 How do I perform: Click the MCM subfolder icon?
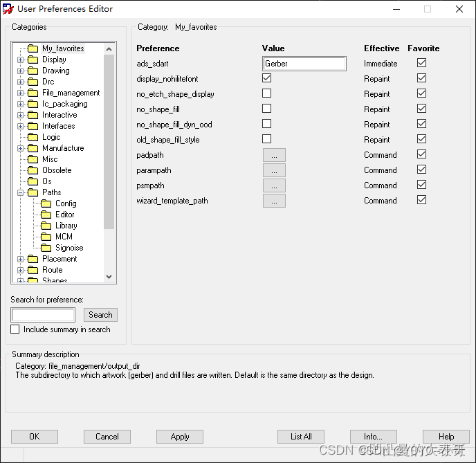(46, 237)
